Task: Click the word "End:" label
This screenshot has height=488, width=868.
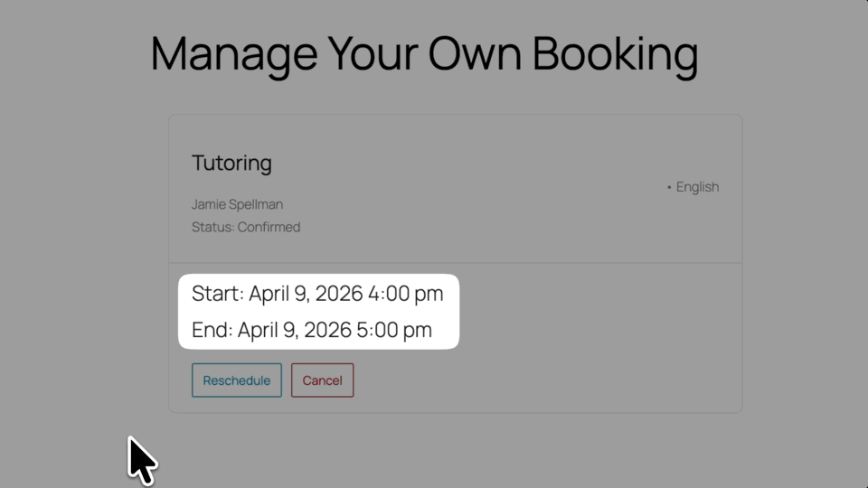Action: 212,330
